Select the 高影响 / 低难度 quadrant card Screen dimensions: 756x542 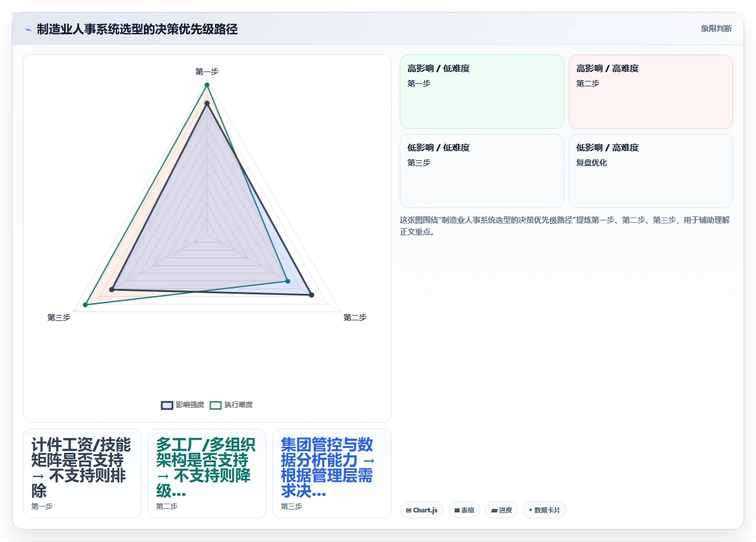pos(482,92)
